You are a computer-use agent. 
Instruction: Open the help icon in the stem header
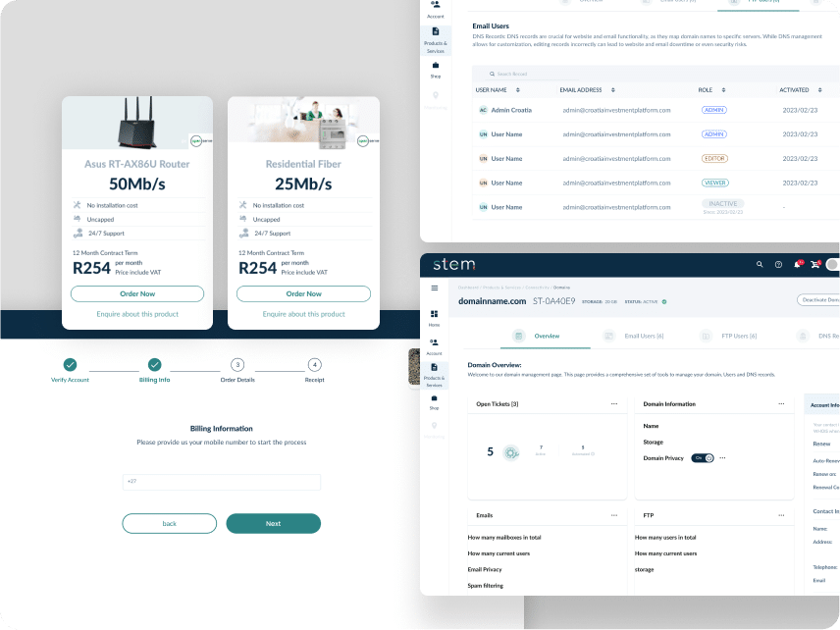pyautogui.click(x=778, y=264)
